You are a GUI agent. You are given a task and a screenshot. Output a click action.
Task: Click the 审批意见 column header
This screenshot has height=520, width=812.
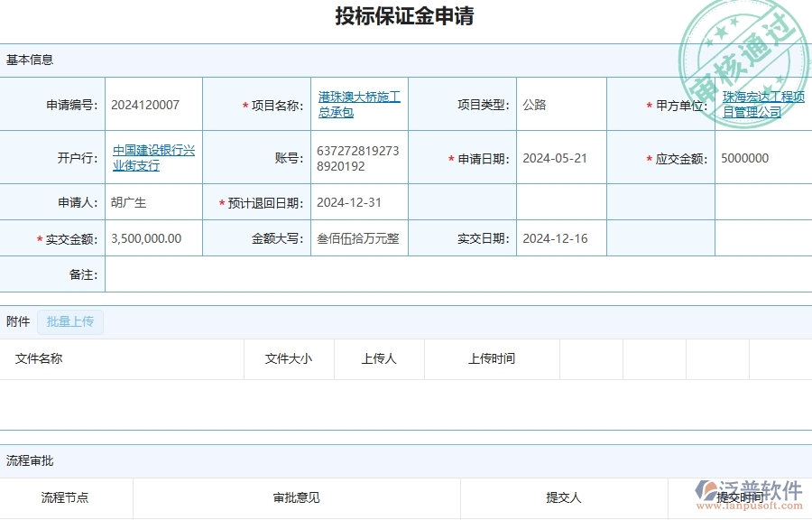(x=293, y=497)
